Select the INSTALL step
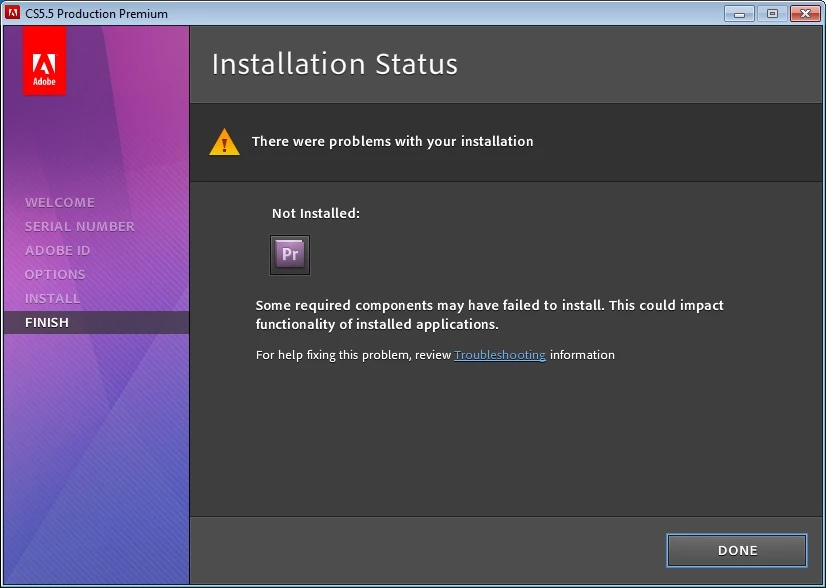This screenshot has width=826, height=588. [53, 298]
